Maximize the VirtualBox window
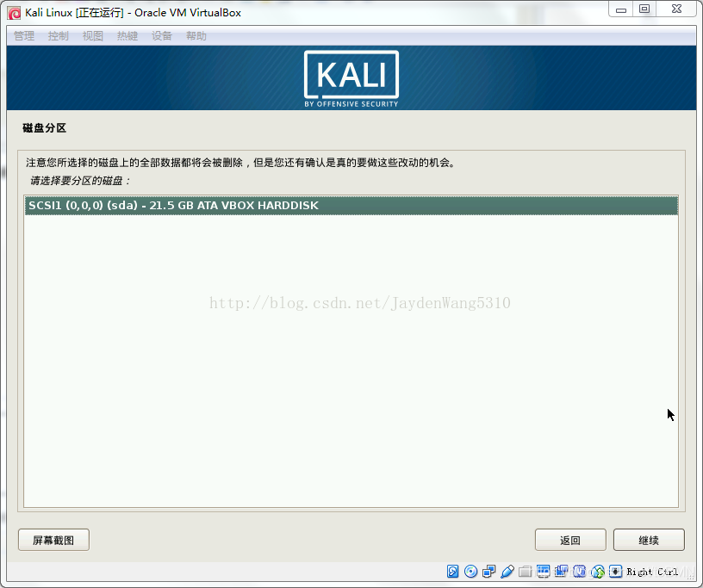 (x=644, y=9)
